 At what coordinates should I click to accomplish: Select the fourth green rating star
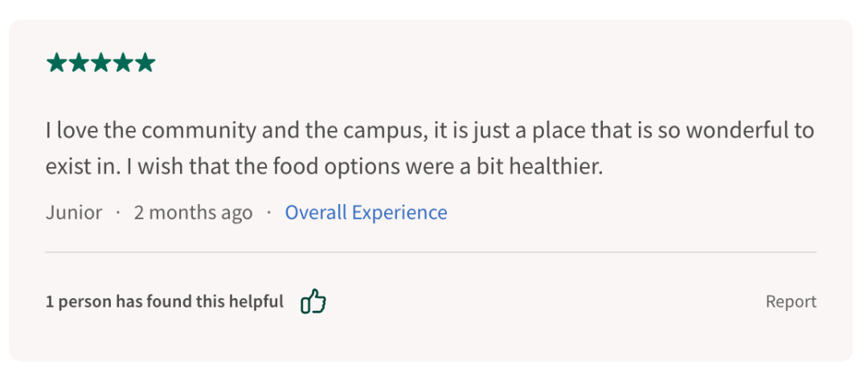click(x=123, y=63)
